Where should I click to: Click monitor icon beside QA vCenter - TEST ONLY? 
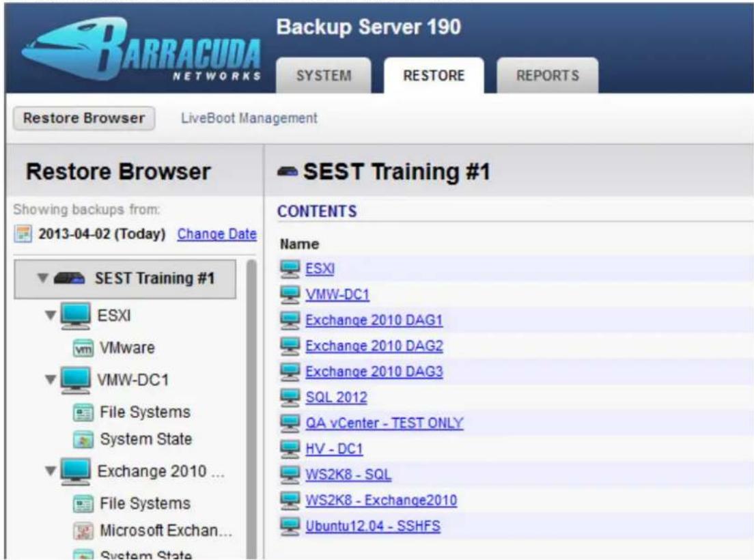[x=290, y=423]
